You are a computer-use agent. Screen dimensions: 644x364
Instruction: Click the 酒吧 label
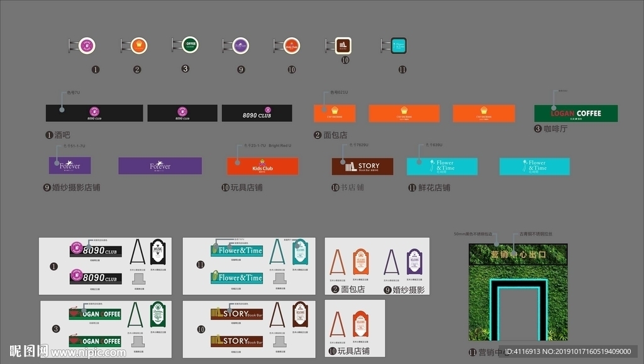click(62, 135)
